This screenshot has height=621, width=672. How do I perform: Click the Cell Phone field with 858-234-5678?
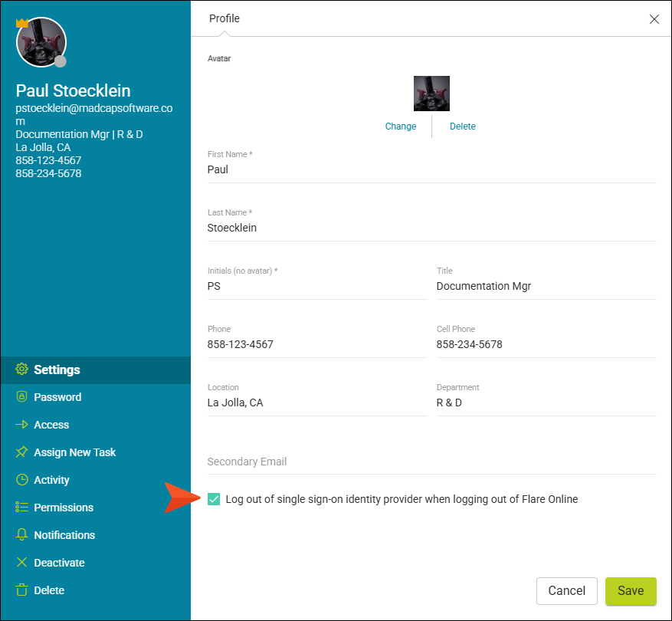(x=546, y=344)
